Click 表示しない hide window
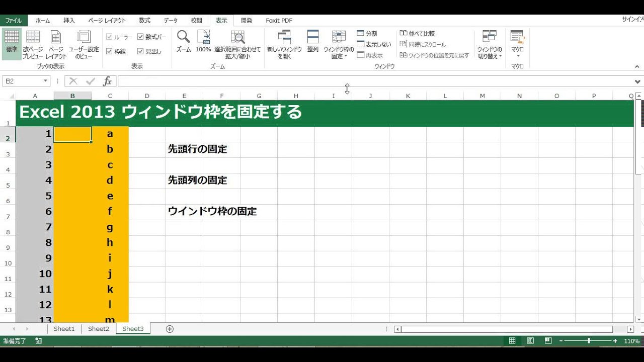This screenshot has width=644, height=362. 374,44
